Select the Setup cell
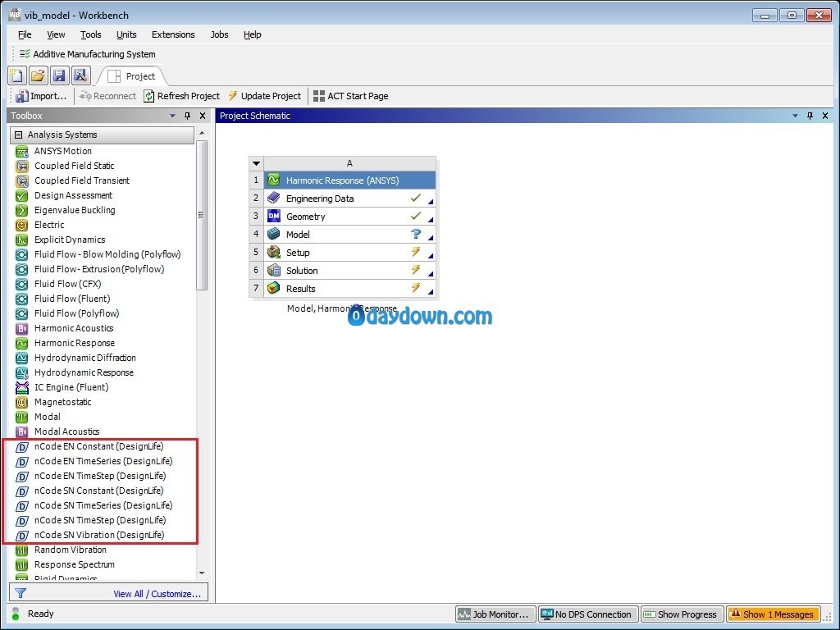The image size is (840, 630). tap(349, 253)
